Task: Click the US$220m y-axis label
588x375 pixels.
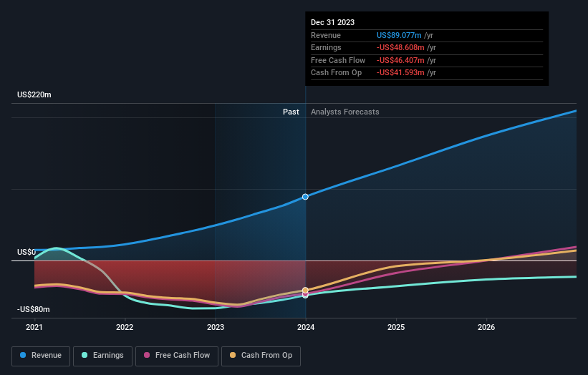Action: [x=34, y=94]
